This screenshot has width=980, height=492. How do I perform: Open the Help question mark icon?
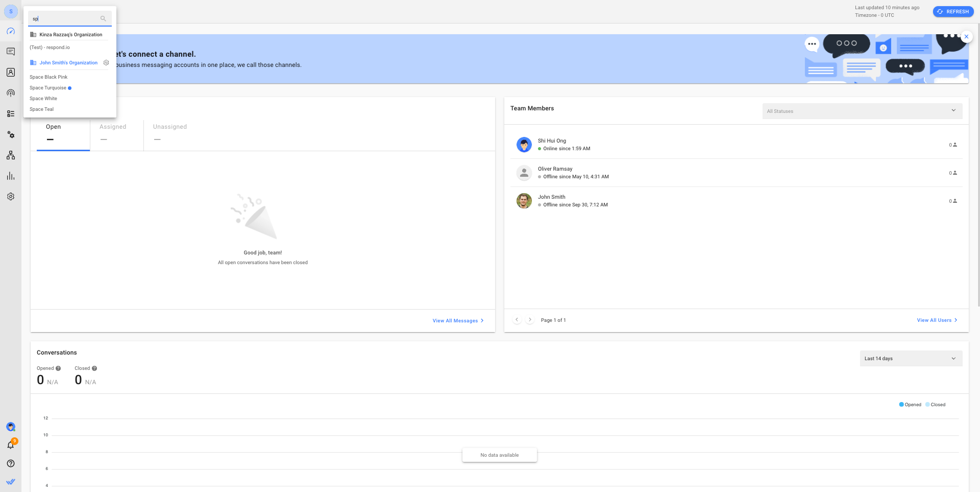click(11, 463)
